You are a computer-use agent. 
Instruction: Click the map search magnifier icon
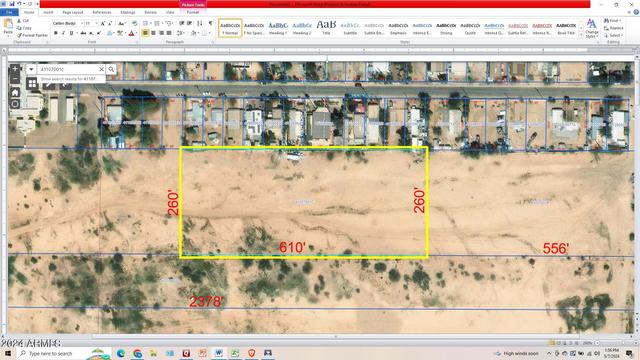111,69
